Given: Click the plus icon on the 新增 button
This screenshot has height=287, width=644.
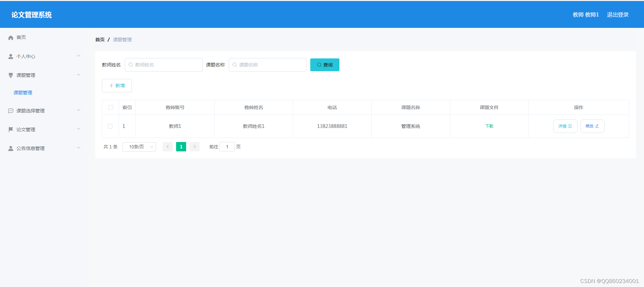Looking at the screenshot, I should (111, 86).
